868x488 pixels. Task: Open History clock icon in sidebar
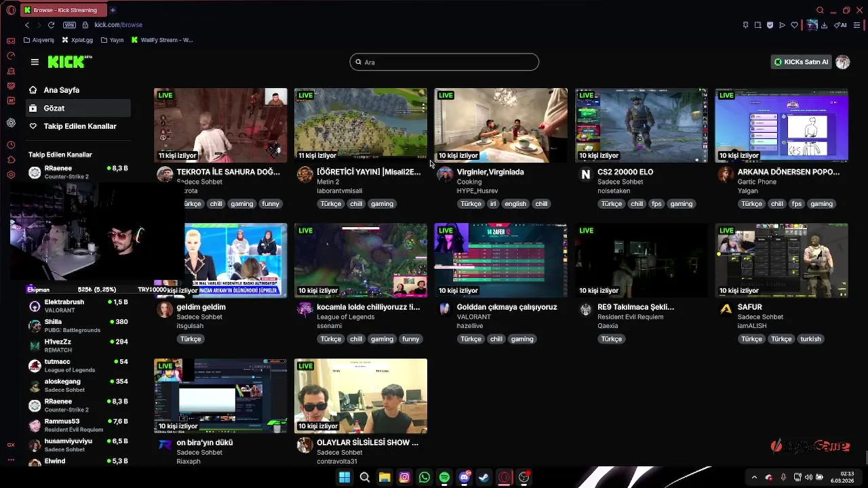click(x=11, y=145)
